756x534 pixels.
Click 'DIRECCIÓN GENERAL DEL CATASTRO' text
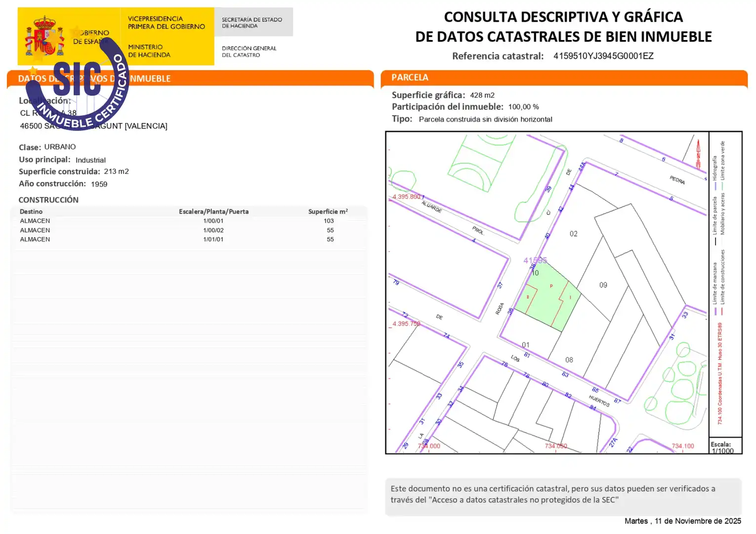tap(249, 51)
